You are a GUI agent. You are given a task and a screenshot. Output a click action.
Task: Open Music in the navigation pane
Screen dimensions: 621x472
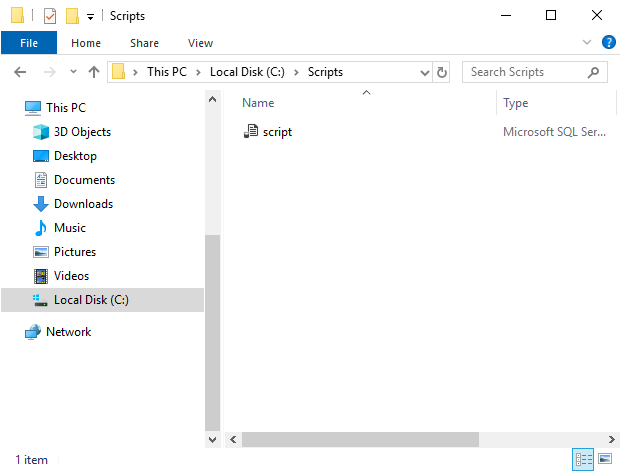70,228
